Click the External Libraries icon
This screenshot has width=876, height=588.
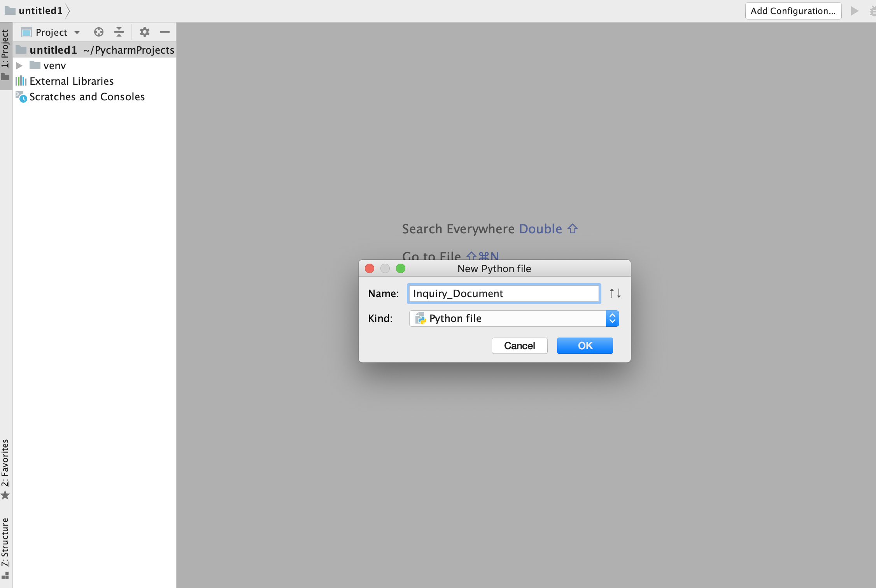point(21,81)
